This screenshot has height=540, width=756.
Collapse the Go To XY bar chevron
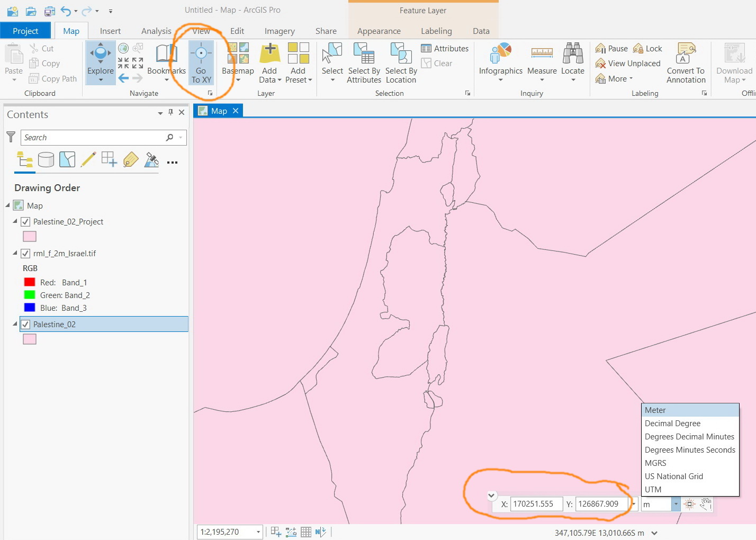tap(491, 496)
